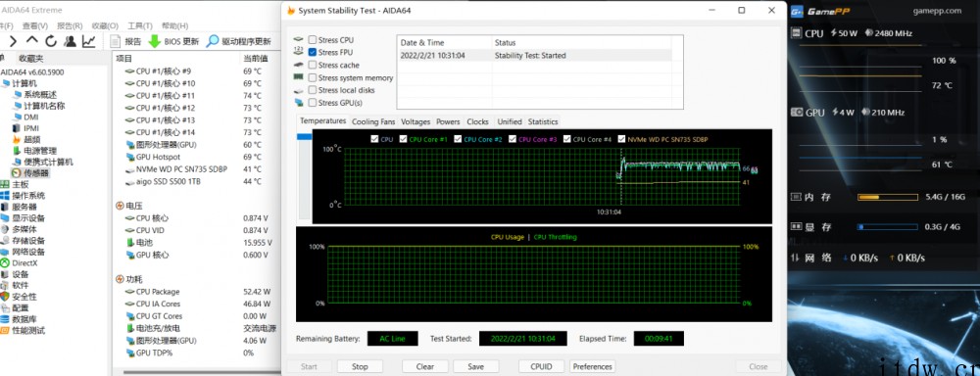Open 驱动程序更新 magnifier icon
This screenshot has height=376, width=980.
coord(213,41)
